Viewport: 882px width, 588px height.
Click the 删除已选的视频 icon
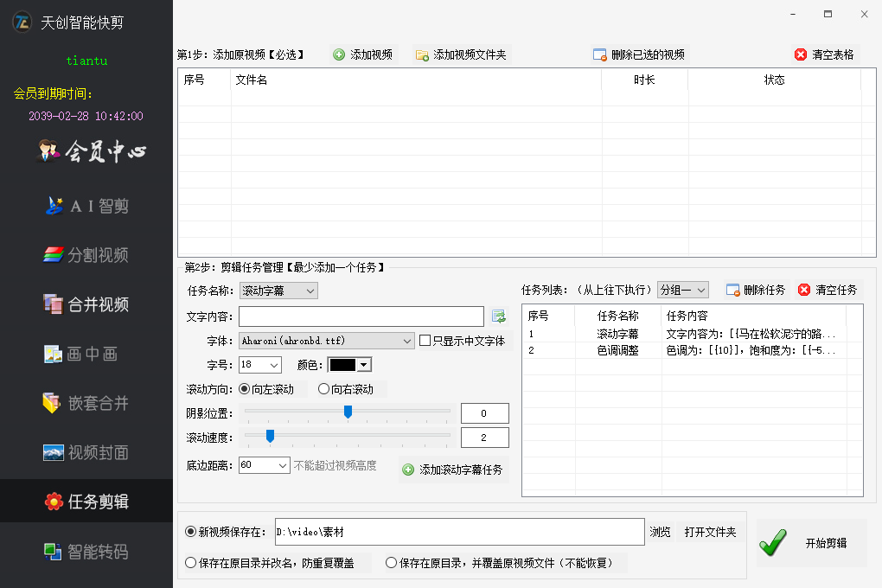(599, 54)
